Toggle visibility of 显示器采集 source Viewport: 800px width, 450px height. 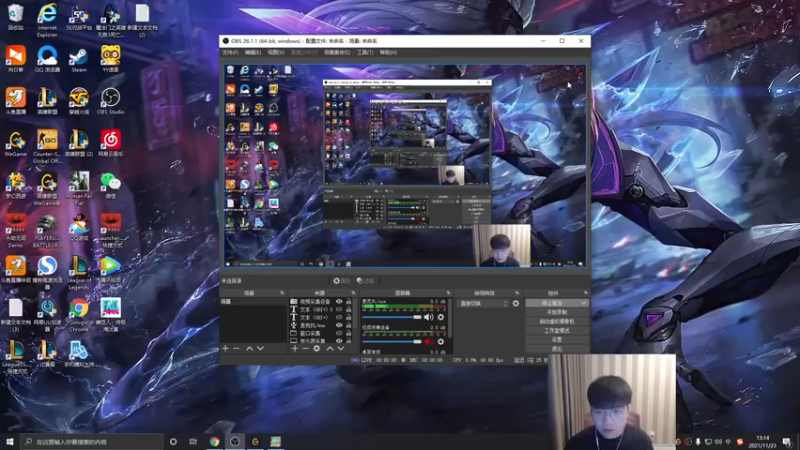point(339,340)
